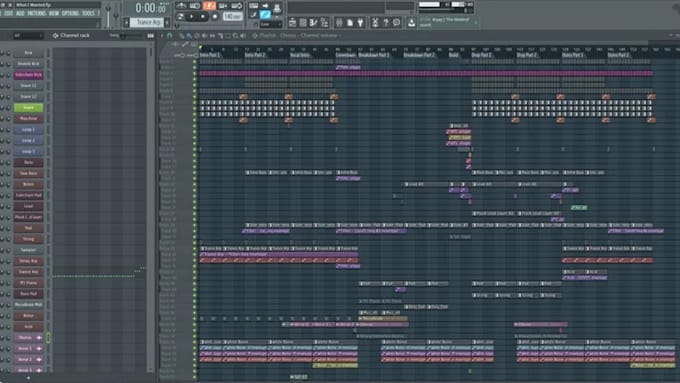Go to previous pattern arrow
Screen dimensions: 680x383
pyautogui.click(x=126, y=22)
